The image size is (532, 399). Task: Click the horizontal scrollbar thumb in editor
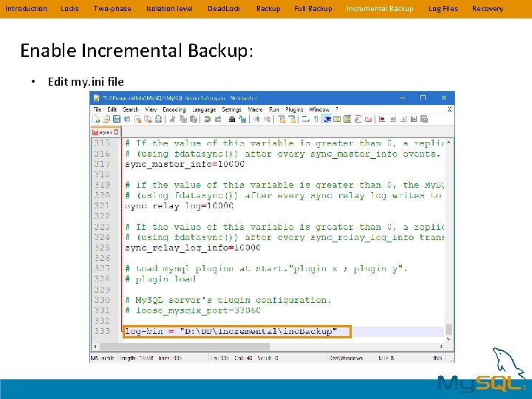185,347
